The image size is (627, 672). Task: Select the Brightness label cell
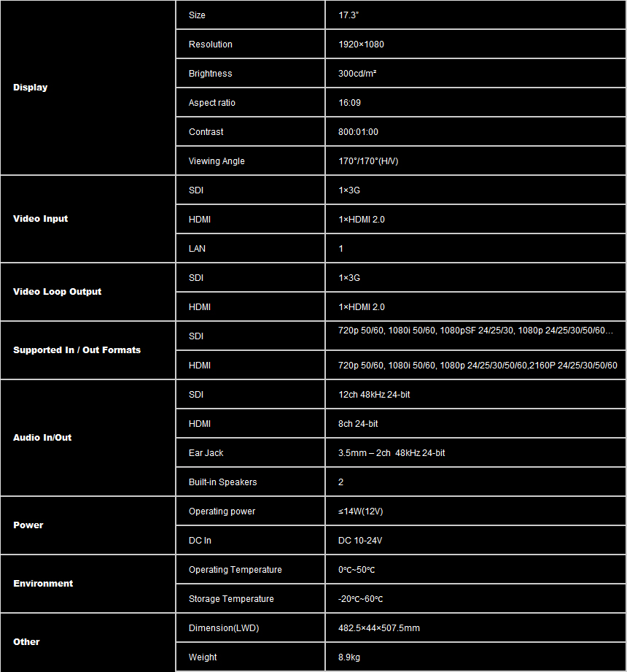click(210, 74)
